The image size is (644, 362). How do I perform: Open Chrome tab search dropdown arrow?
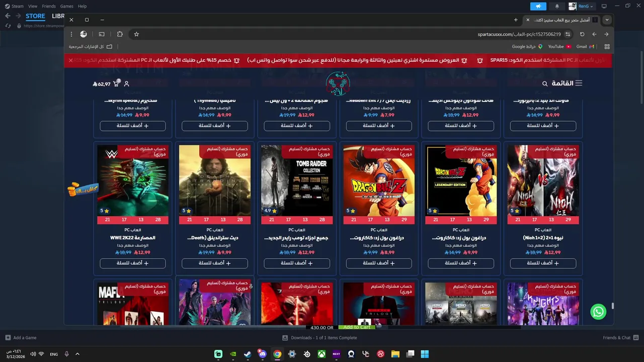[x=607, y=20]
